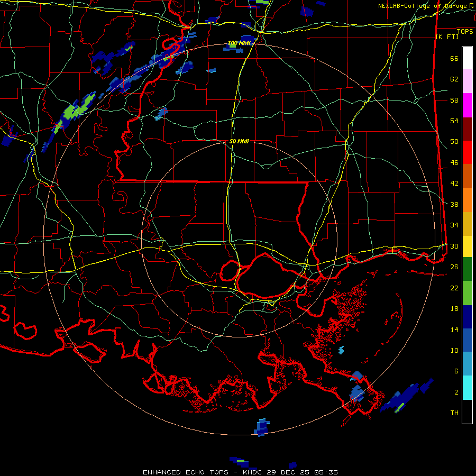Click the light pink 62 kft swatch
The height and width of the screenshot is (476, 476).
coord(467,81)
